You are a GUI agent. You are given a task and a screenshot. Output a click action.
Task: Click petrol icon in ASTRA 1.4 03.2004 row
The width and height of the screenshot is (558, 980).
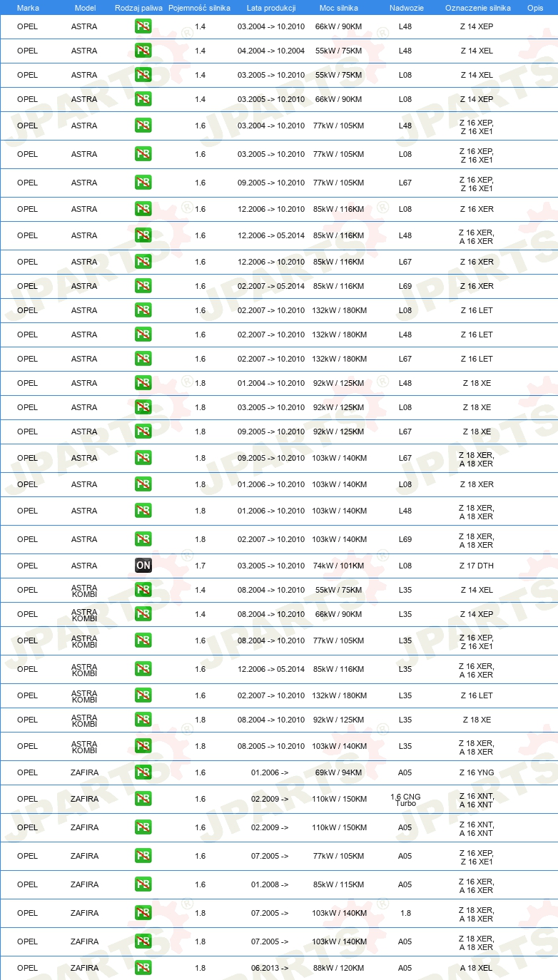[143, 26]
